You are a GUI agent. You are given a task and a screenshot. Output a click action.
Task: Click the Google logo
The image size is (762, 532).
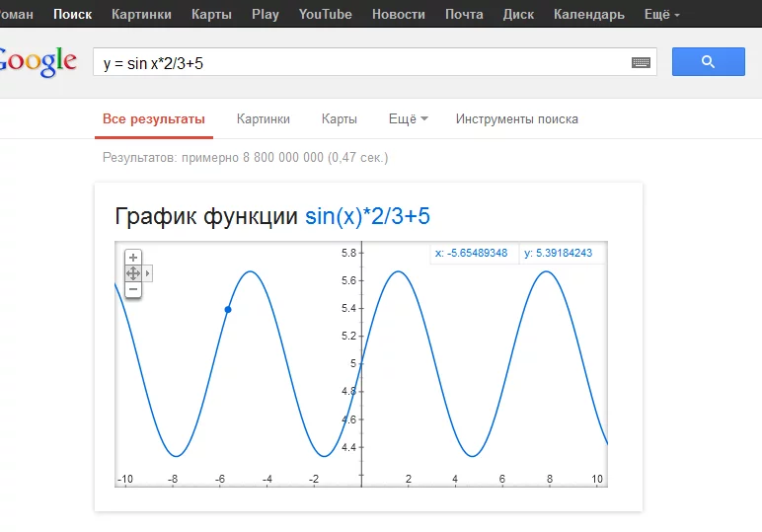coord(38,61)
